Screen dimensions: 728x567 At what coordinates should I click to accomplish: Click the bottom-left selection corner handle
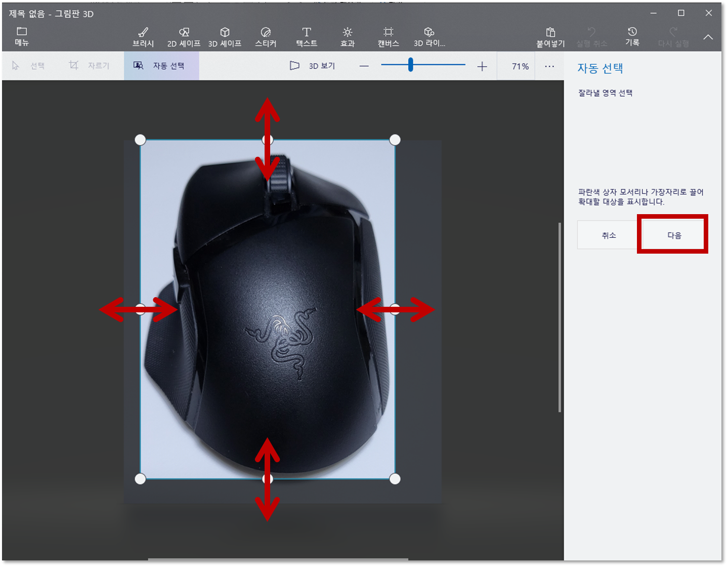click(x=140, y=479)
